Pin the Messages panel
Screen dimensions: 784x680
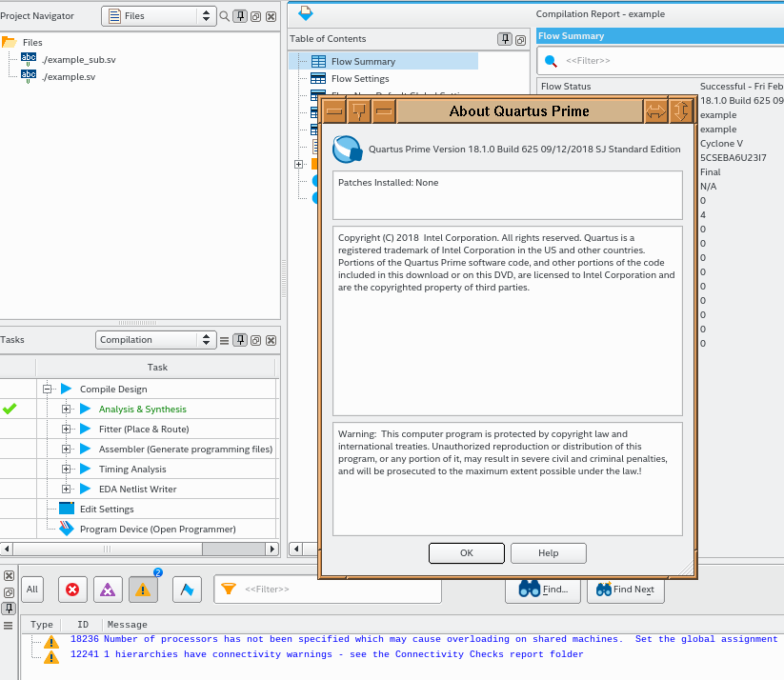(x=9, y=609)
